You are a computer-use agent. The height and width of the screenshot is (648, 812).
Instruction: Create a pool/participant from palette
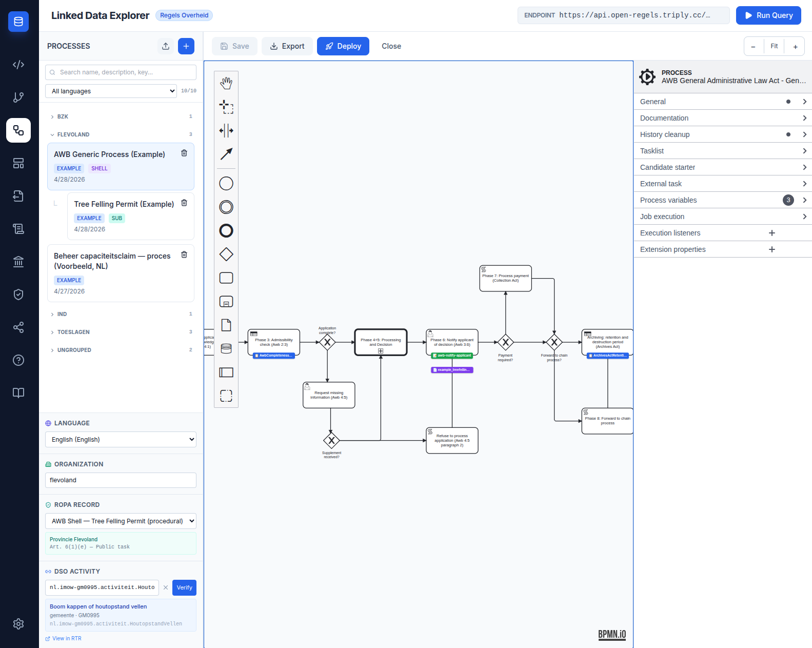tap(226, 372)
